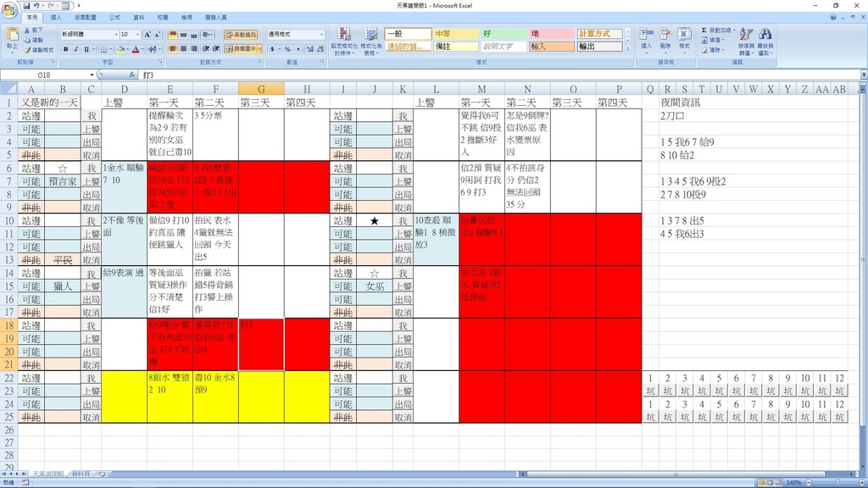Switch to the 校閱 (Review) tab
The image size is (868, 488).
tap(163, 18)
